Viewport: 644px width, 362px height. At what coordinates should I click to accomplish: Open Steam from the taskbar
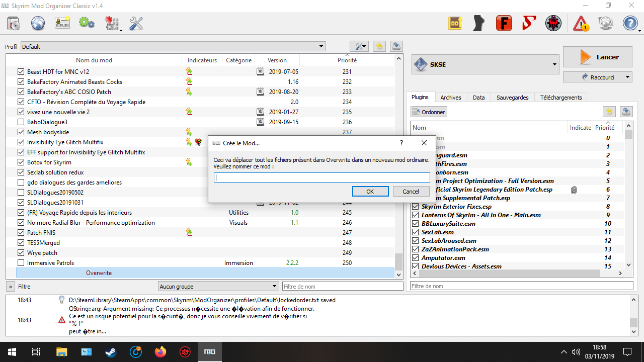(x=111, y=352)
